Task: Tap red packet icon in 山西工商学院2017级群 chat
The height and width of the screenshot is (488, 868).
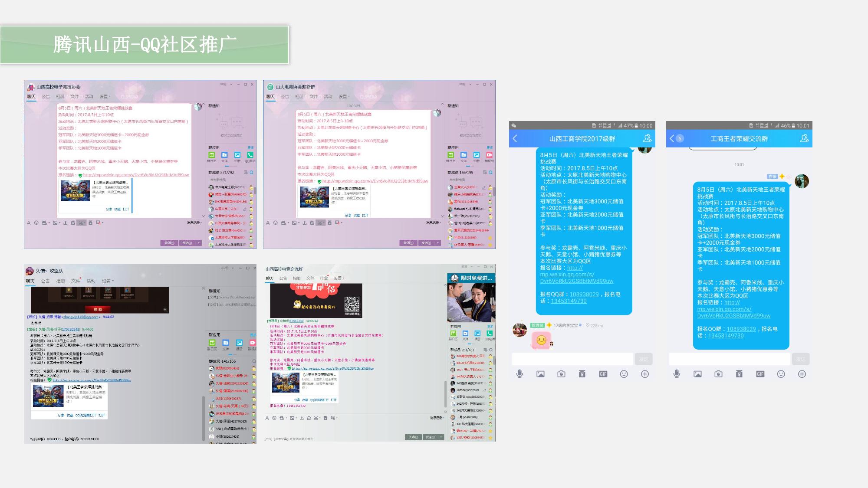Action: (x=582, y=374)
